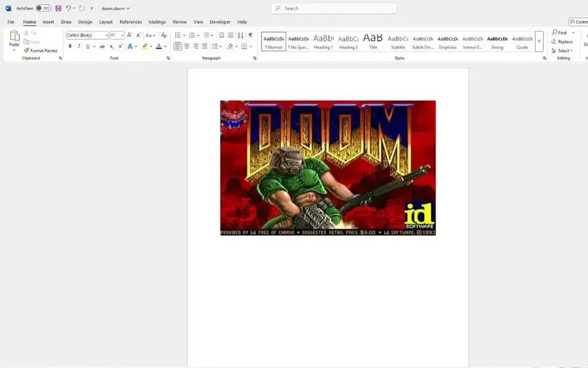Toggle show paragraph marks pilcrow
The image size is (588, 368).
click(250, 35)
